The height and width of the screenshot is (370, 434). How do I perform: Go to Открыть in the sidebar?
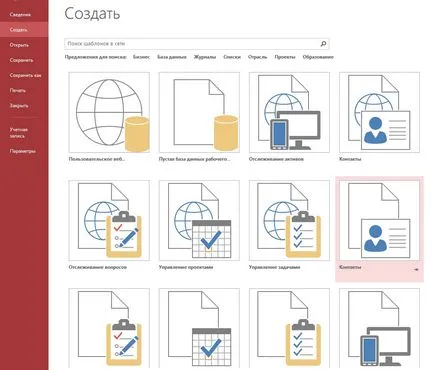coord(19,45)
